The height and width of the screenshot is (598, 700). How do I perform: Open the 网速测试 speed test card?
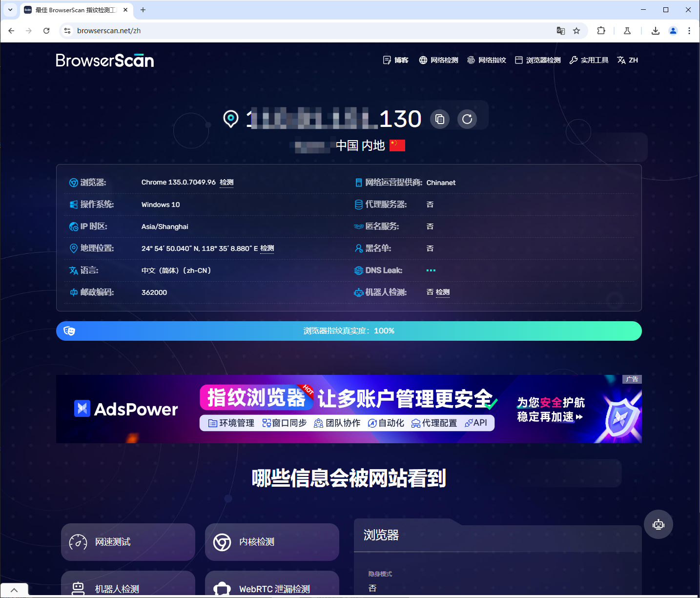coord(128,542)
